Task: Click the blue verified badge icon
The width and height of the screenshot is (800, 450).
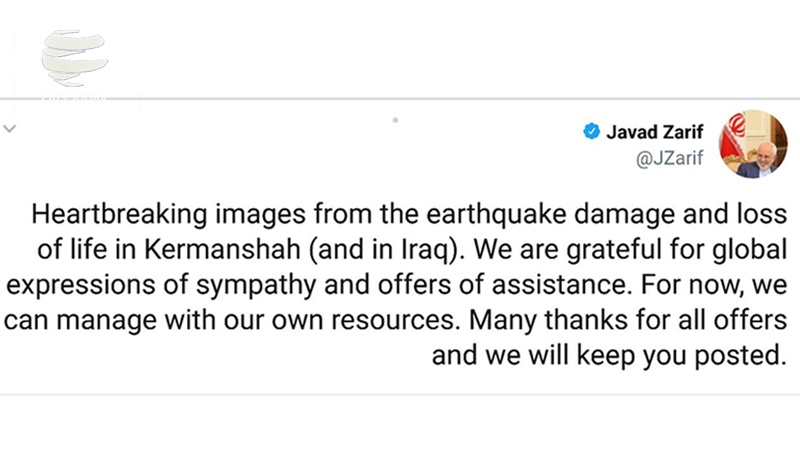Action: pos(592,132)
